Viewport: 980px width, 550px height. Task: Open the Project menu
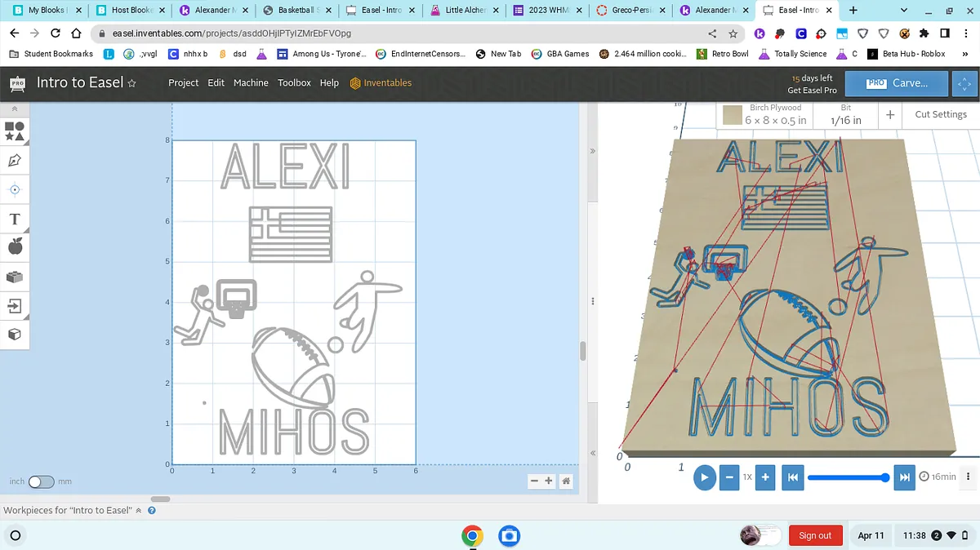(184, 83)
